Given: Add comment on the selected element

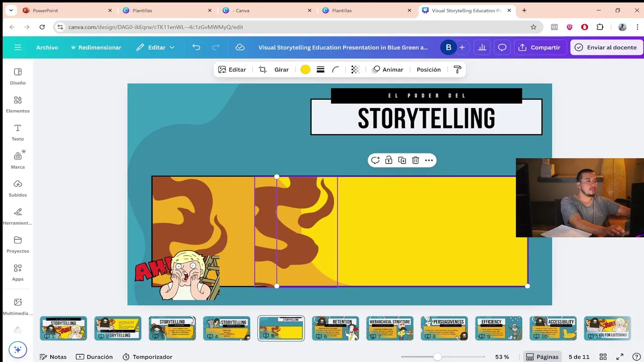Looking at the screenshot, I should (375, 160).
